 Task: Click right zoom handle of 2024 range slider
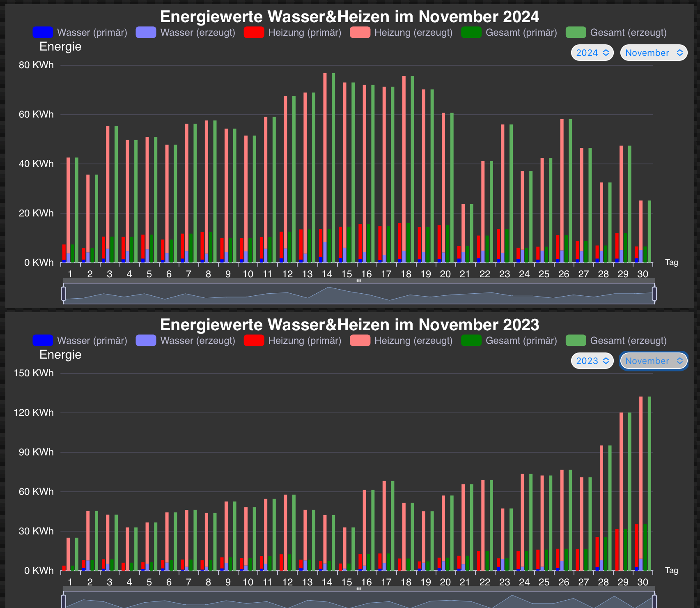click(x=654, y=294)
